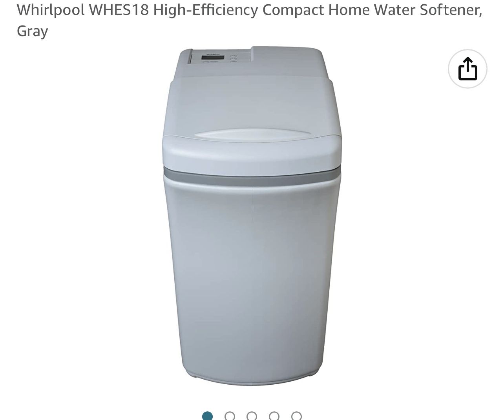Click "Compact Home Water Softener" text
The height and width of the screenshot is (420, 504).
click(x=372, y=10)
